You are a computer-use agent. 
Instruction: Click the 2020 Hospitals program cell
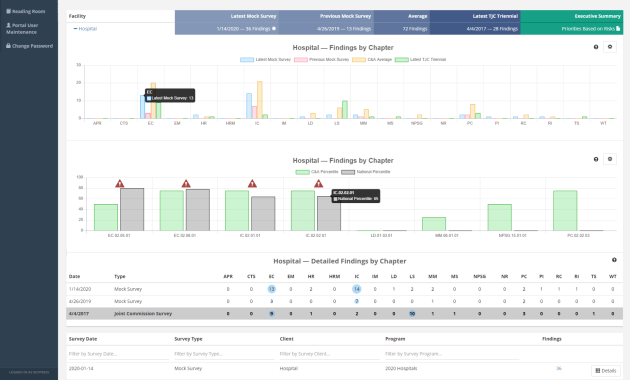click(x=401, y=368)
